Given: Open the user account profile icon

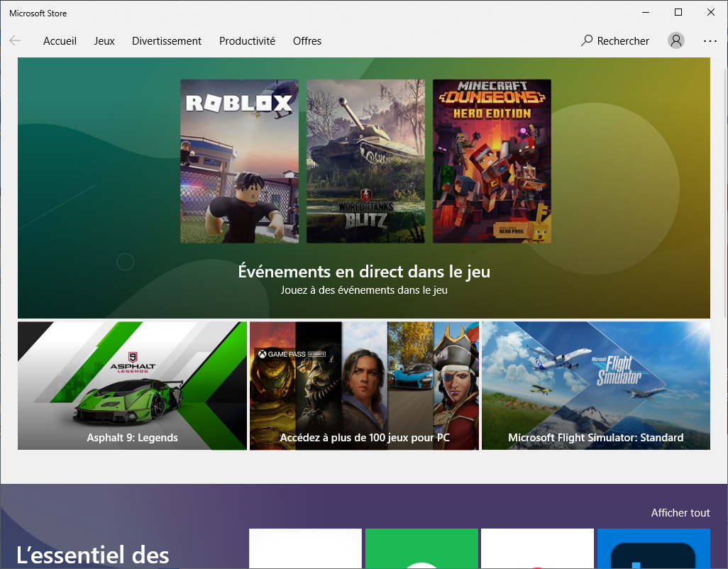Looking at the screenshot, I should click(x=676, y=41).
